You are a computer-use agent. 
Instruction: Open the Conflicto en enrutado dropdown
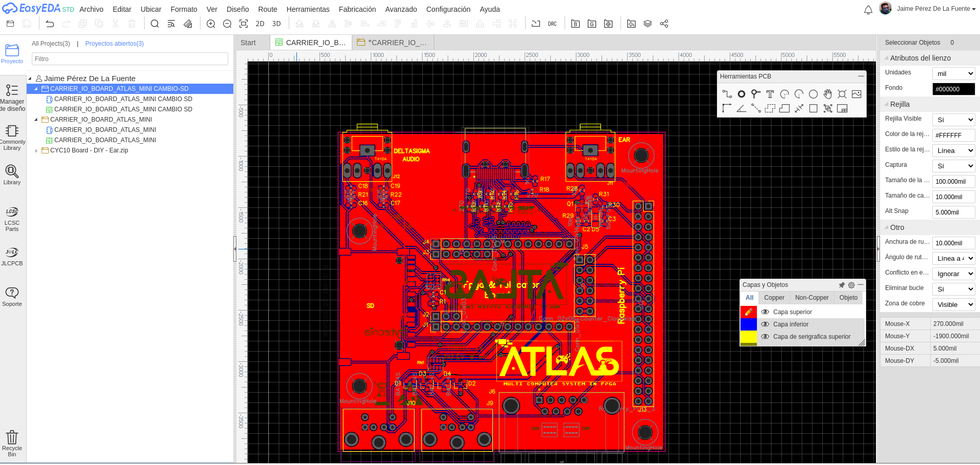click(x=953, y=274)
